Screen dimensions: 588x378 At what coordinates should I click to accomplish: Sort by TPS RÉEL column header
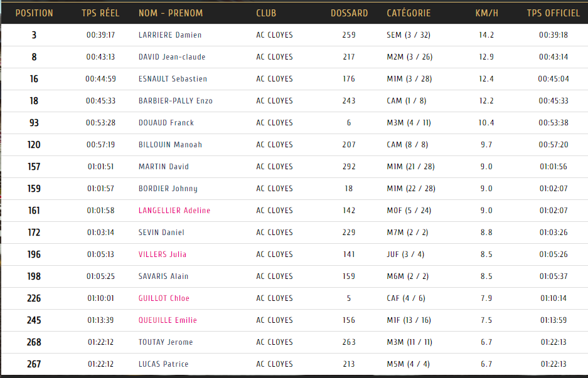pyautogui.click(x=100, y=13)
